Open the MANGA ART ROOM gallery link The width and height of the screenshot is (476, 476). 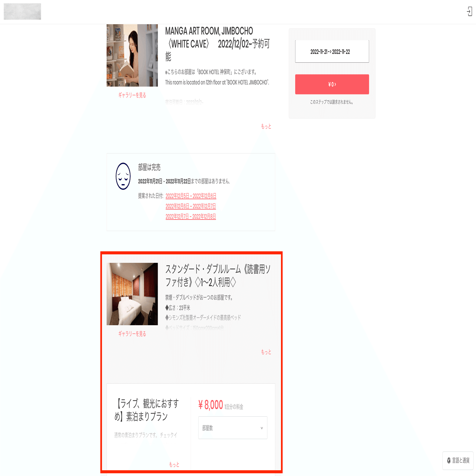click(132, 95)
